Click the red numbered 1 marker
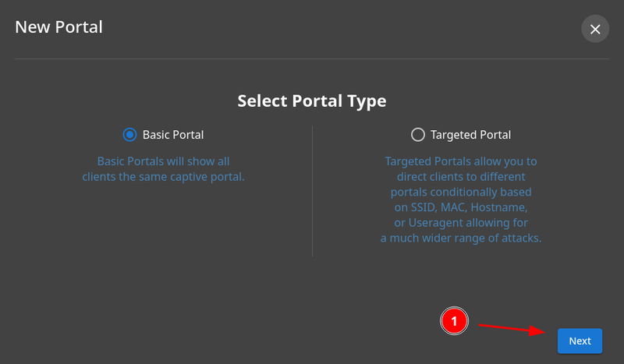The height and width of the screenshot is (364, 624). [x=454, y=320]
